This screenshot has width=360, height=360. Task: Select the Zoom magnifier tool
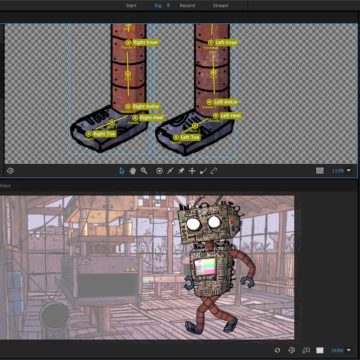(x=144, y=171)
